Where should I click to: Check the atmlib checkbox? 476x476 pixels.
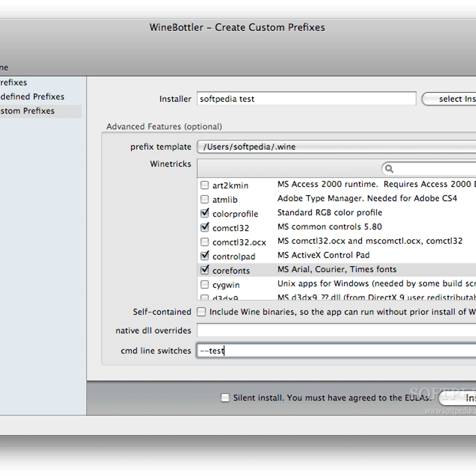[x=205, y=199]
